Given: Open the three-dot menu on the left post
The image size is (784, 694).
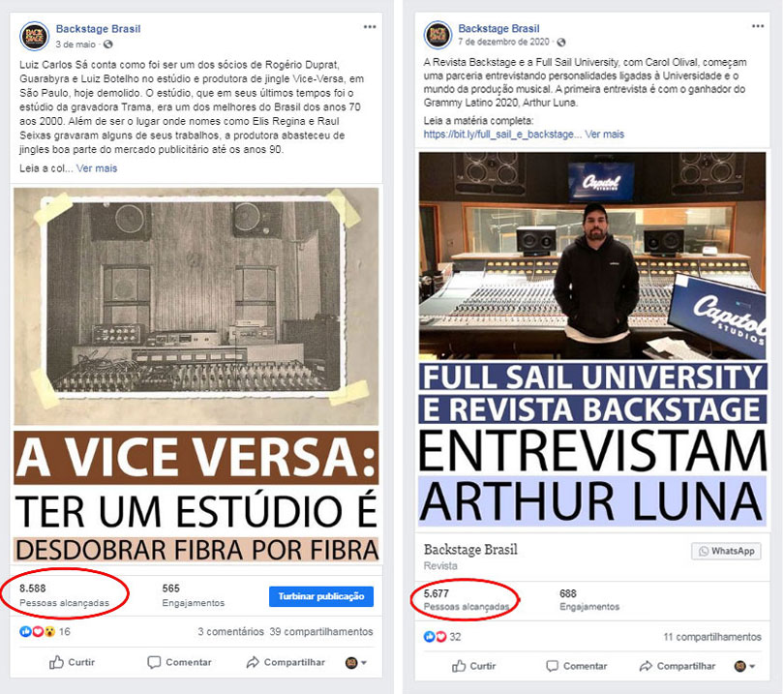Looking at the screenshot, I should [370, 27].
